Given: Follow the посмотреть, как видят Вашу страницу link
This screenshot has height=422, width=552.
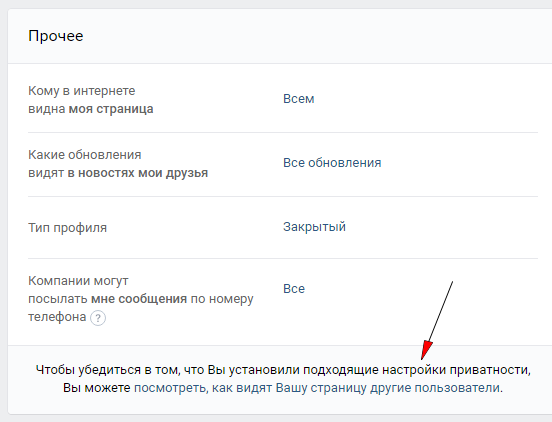Looking at the screenshot, I should tap(318, 388).
